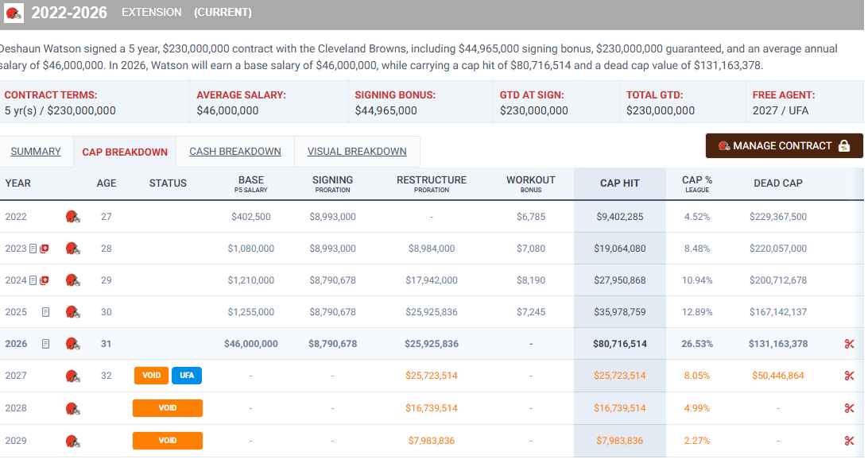Click the red restructure icon beside 2024
Screen dimensions: 868x459
tap(45, 280)
